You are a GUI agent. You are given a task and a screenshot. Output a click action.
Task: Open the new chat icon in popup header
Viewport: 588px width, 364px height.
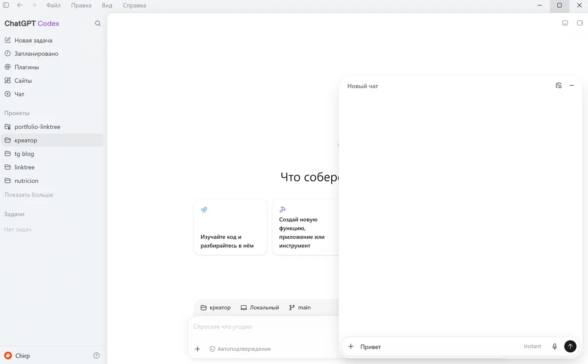click(559, 86)
